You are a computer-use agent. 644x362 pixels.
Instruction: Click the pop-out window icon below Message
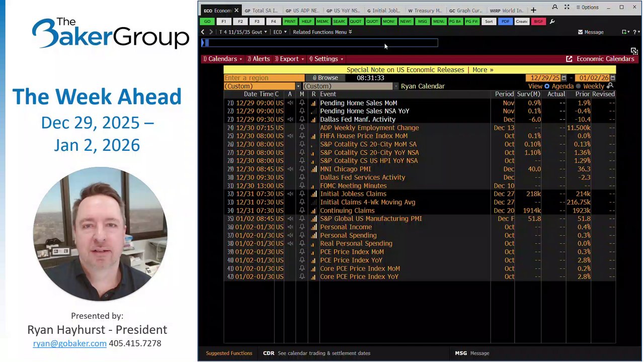tap(634, 51)
